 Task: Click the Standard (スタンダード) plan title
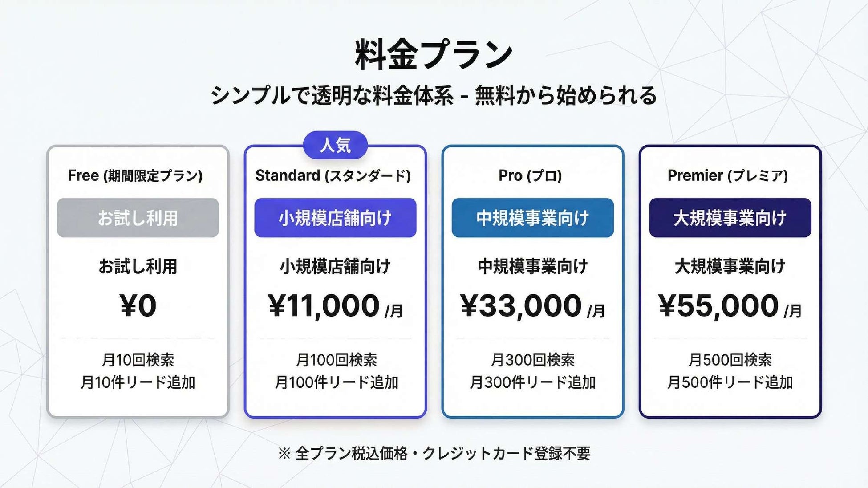[333, 175]
